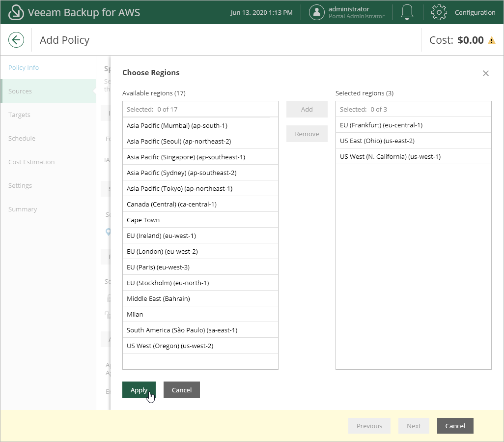This screenshot has width=504, height=442.
Task: Apply the chosen regions
Action: click(139, 390)
